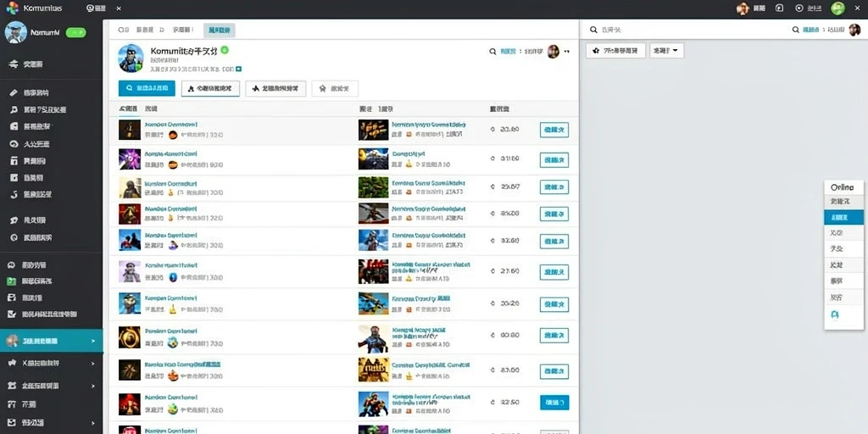This screenshot has width=868, height=434.
Task: Click the green status dot beside the profile title
Action: [224, 50]
